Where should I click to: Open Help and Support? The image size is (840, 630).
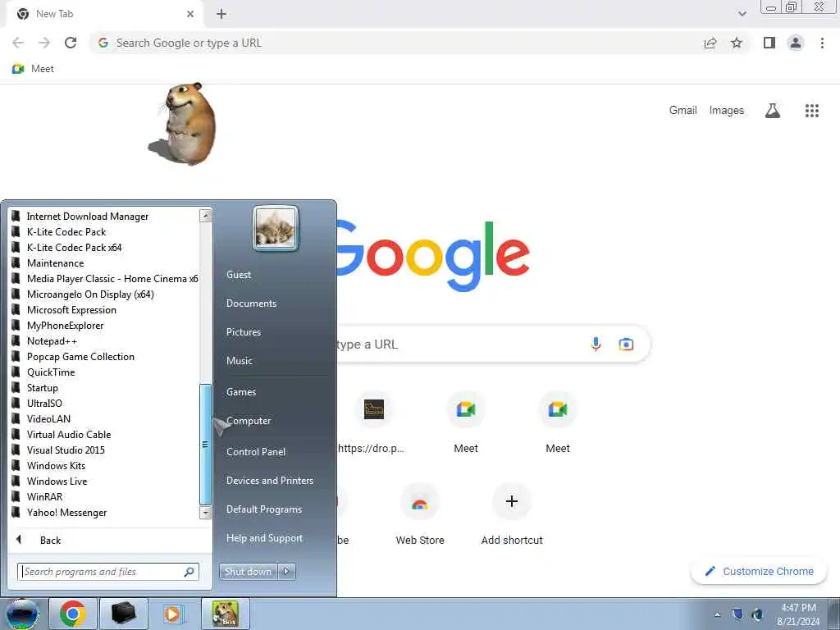(265, 538)
